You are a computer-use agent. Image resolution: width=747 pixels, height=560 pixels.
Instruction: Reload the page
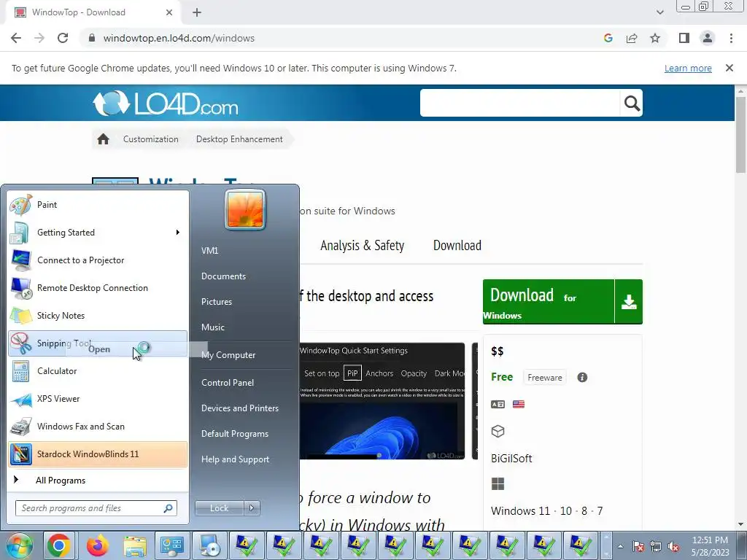[x=63, y=38]
